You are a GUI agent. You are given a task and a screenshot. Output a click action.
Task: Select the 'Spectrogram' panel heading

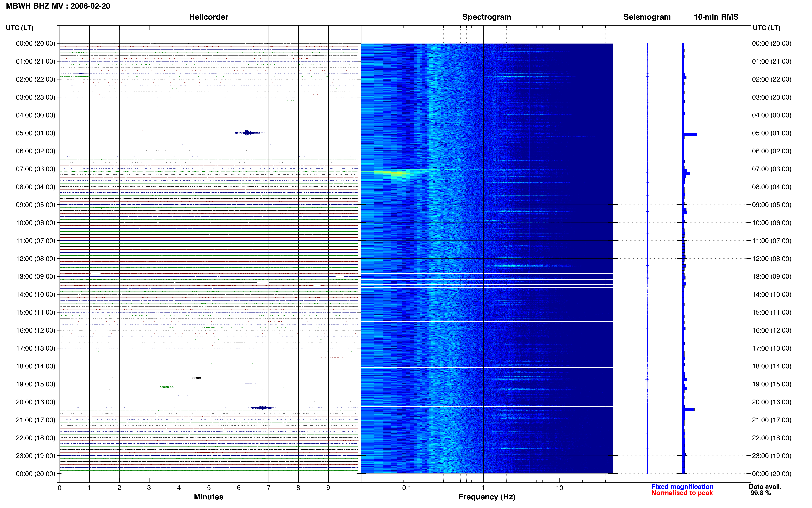[x=487, y=17]
